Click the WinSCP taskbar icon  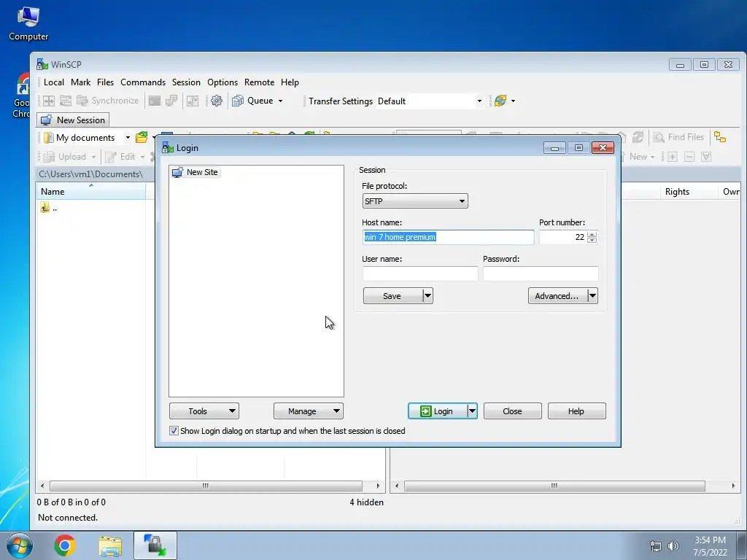155,545
